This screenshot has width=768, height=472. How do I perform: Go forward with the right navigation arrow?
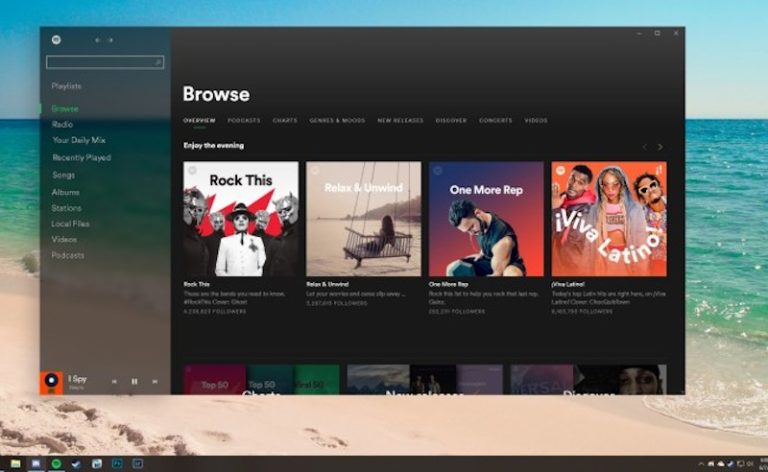tap(111, 40)
